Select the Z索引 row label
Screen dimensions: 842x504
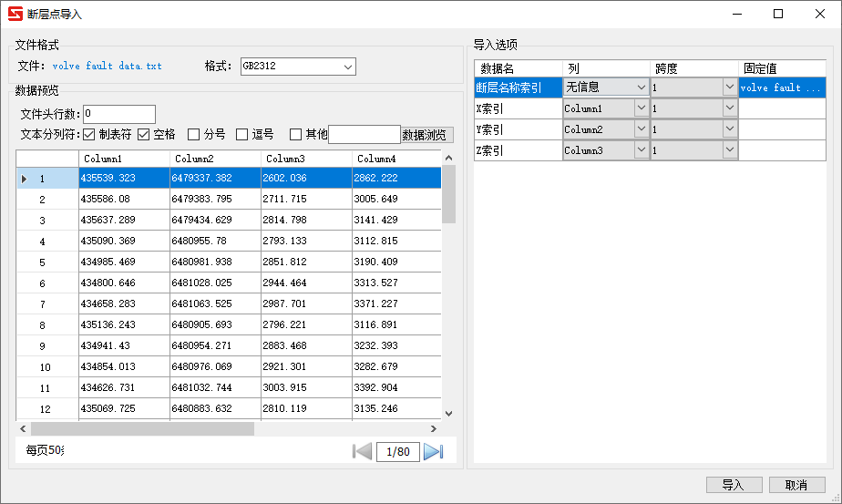click(x=519, y=150)
